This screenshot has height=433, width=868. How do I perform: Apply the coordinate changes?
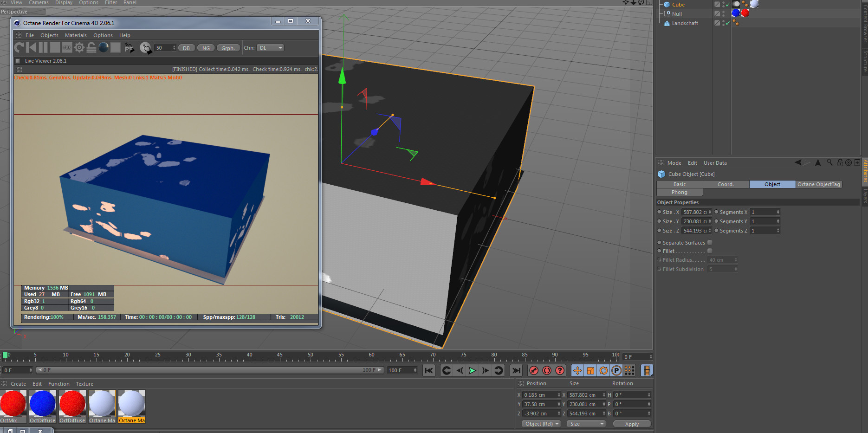click(x=632, y=424)
